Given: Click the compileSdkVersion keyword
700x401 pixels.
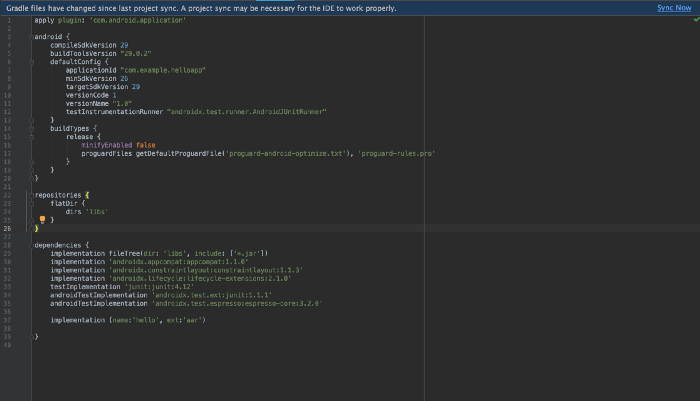Looking at the screenshot, I should pyautogui.click(x=83, y=45).
